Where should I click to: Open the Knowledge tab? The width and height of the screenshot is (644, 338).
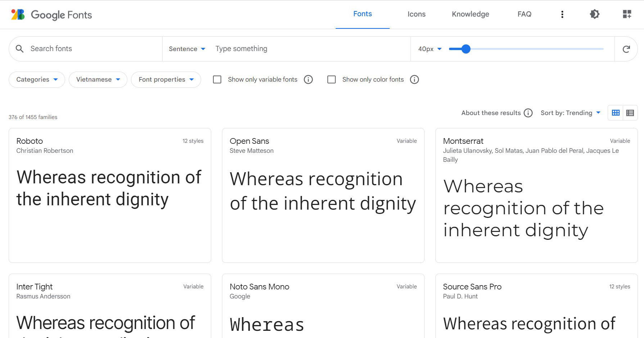470,14
